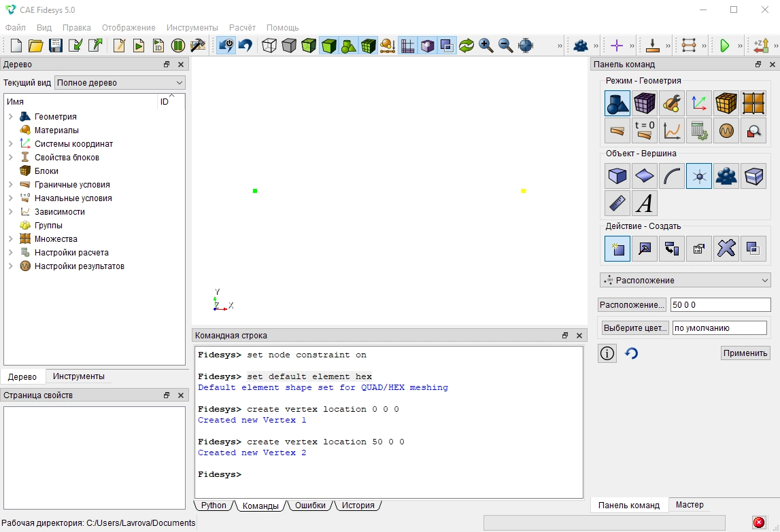This screenshot has width=780, height=532.
Task: Click the info circle icon in command panel
Action: (607, 353)
